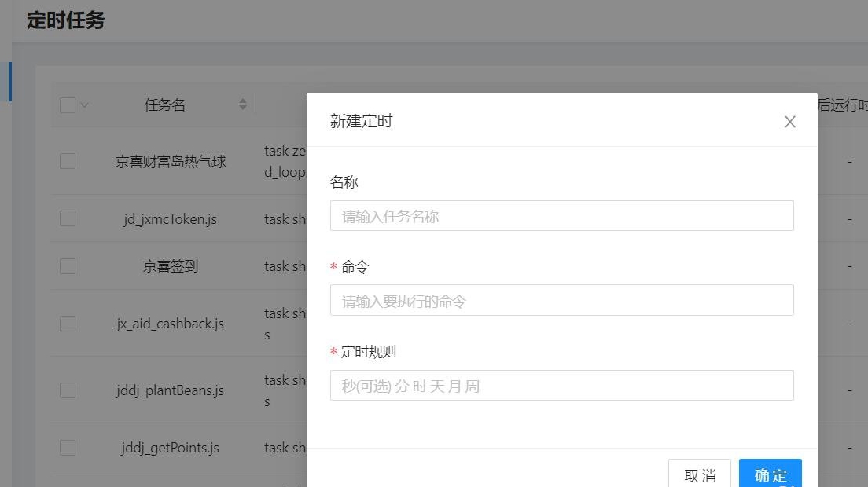Viewport: 868px width, 487px height.
Task: Check the 京喜财富岛热气球 row checkbox
Action: (68, 161)
